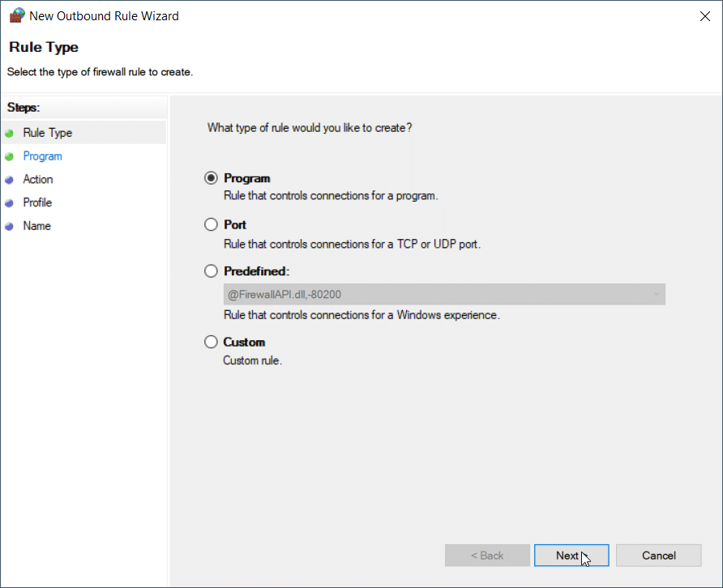Select the Program rule type radio button

pos(212,178)
